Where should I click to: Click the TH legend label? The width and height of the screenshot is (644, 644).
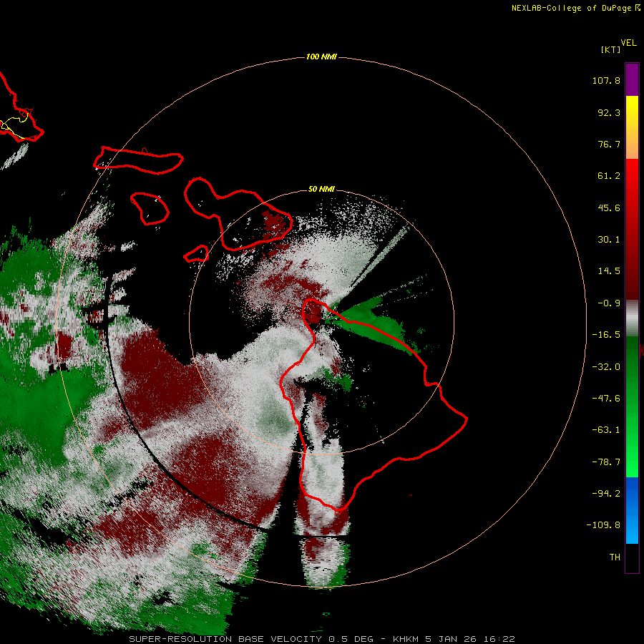(615, 557)
